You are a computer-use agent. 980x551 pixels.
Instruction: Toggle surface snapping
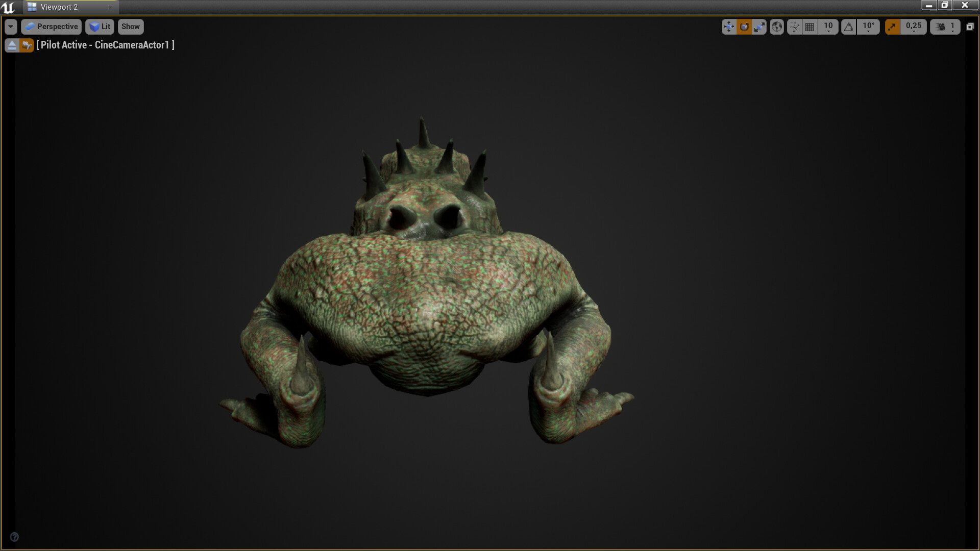tap(794, 27)
